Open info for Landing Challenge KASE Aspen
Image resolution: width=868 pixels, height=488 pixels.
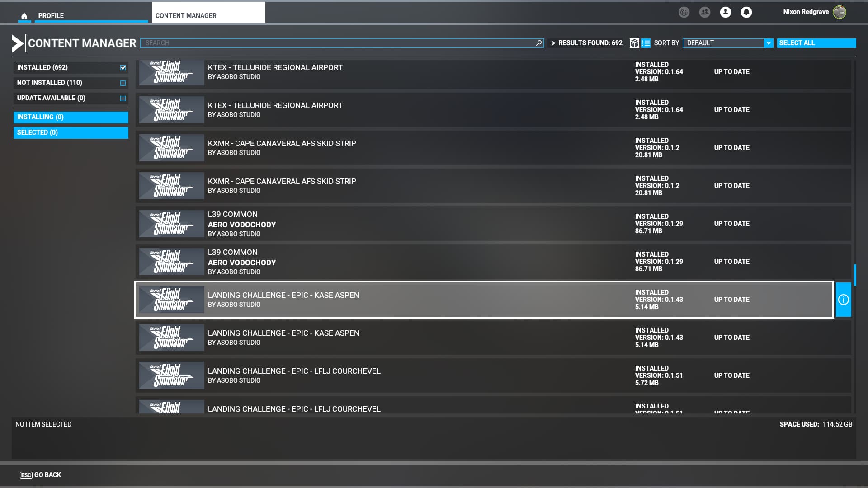(843, 300)
